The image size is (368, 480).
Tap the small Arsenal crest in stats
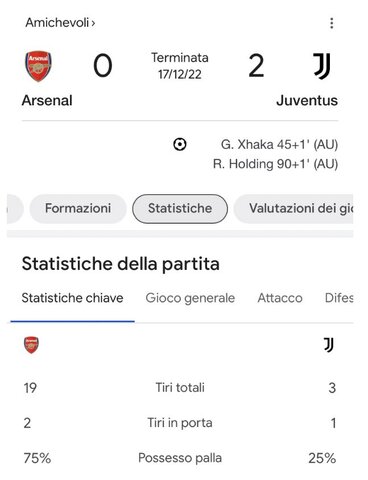coord(31,345)
